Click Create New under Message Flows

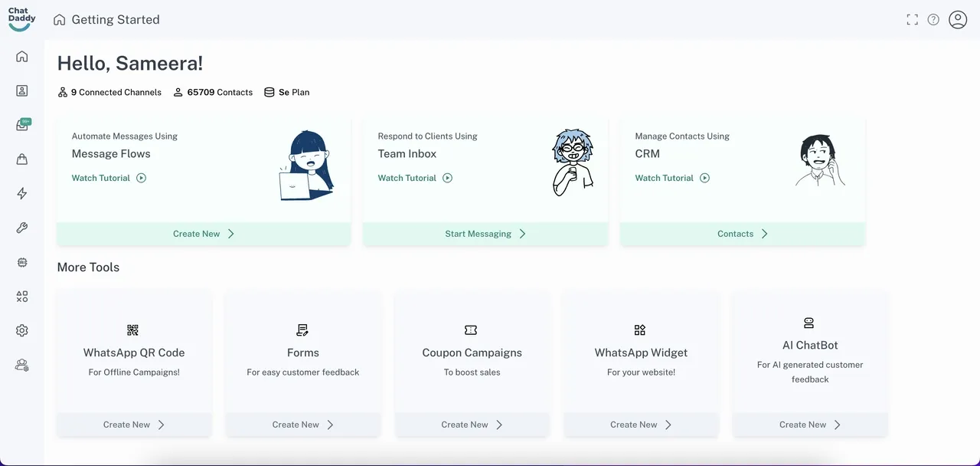[204, 234]
